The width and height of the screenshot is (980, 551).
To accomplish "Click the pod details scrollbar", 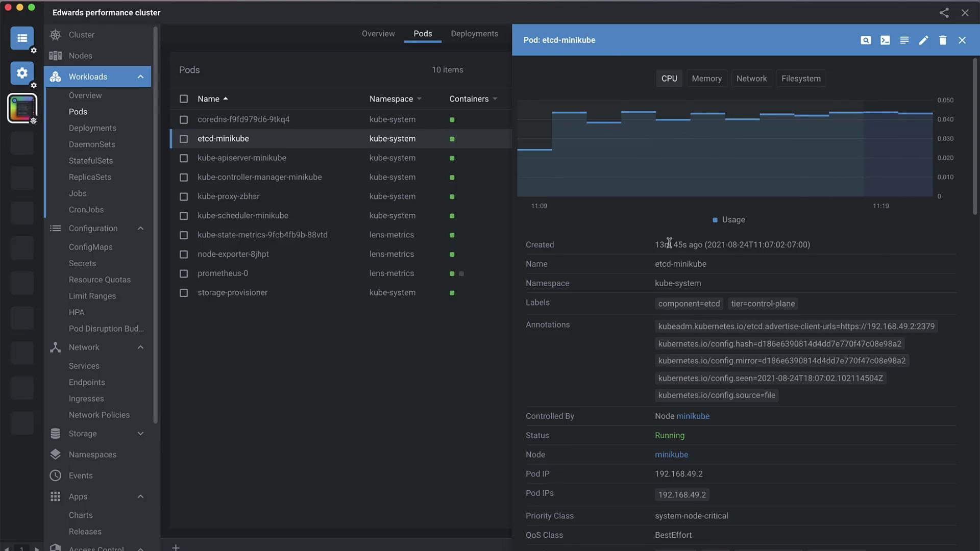I will click(x=974, y=136).
